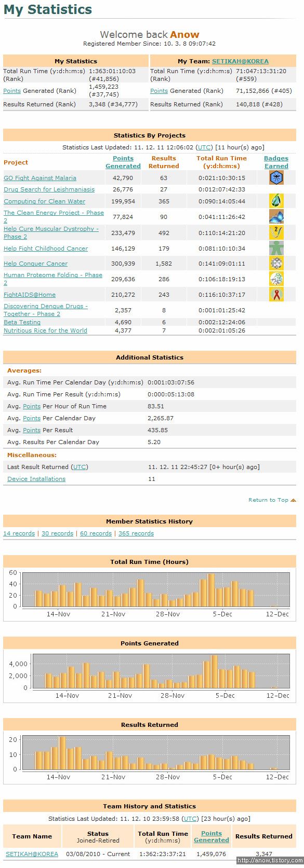Click Help Conquer Cancer results 1,582

pyautogui.click(x=164, y=264)
